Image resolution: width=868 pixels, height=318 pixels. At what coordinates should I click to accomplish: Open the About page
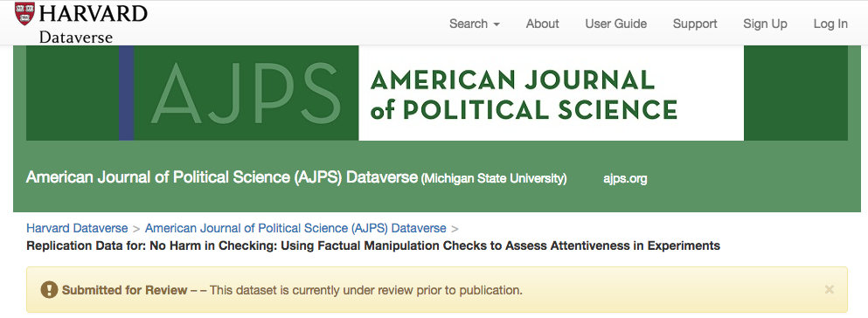(543, 24)
